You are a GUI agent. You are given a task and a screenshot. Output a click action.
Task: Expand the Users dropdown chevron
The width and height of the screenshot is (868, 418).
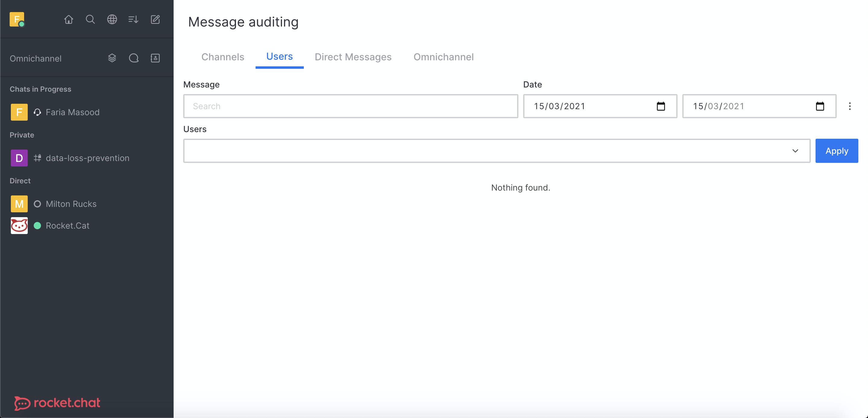pos(795,151)
